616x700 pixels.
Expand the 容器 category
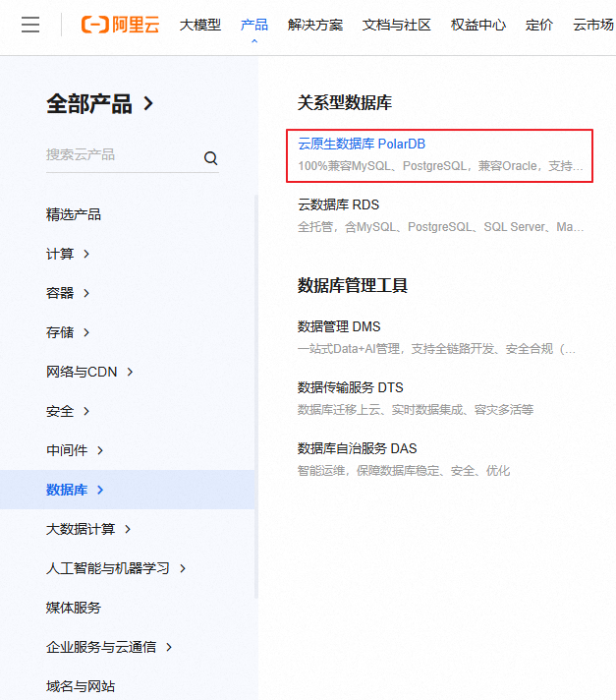coord(68,293)
